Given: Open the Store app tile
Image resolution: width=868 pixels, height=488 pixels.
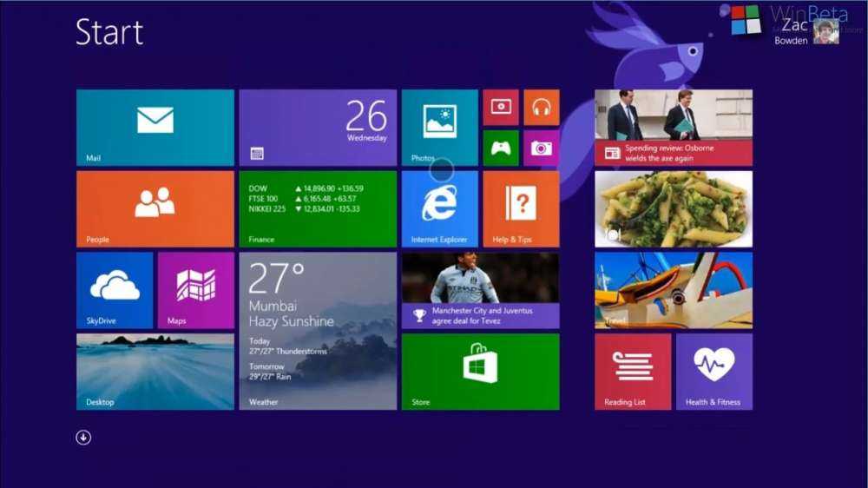Looking at the screenshot, I should 480,371.
